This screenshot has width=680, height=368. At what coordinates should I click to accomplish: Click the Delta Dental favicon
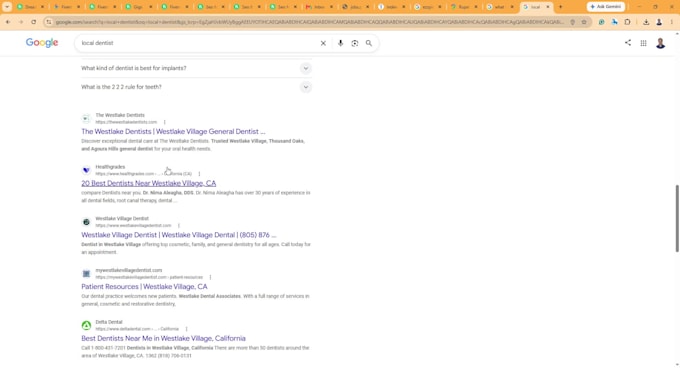[x=86, y=325]
